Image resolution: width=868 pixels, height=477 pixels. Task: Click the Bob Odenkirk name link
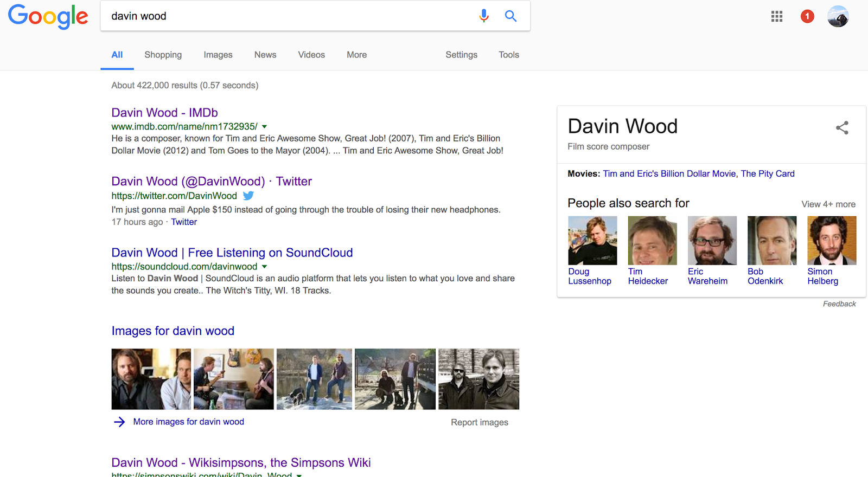[765, 276]
